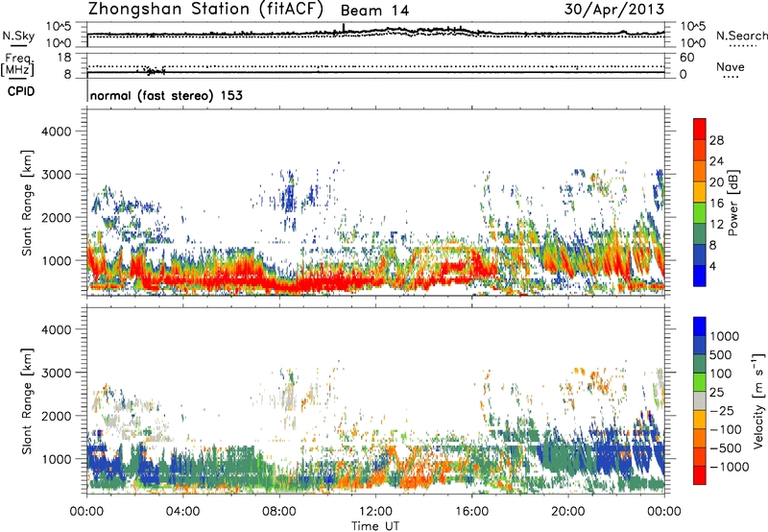768x532 pixels.
Task: Click the "4" power colorbar value
Action: click(712, 266)
